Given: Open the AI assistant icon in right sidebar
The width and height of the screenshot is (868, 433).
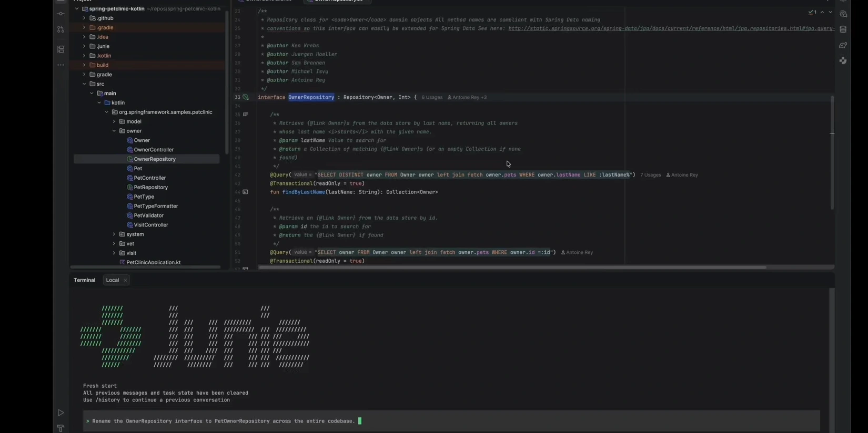Looking at the screenshot, I should coord(843,14).
